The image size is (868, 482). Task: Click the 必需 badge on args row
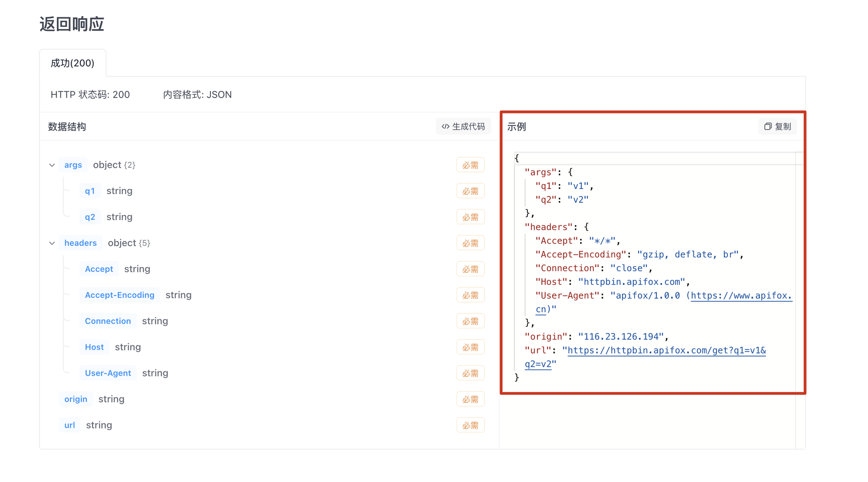click(470, 165)
